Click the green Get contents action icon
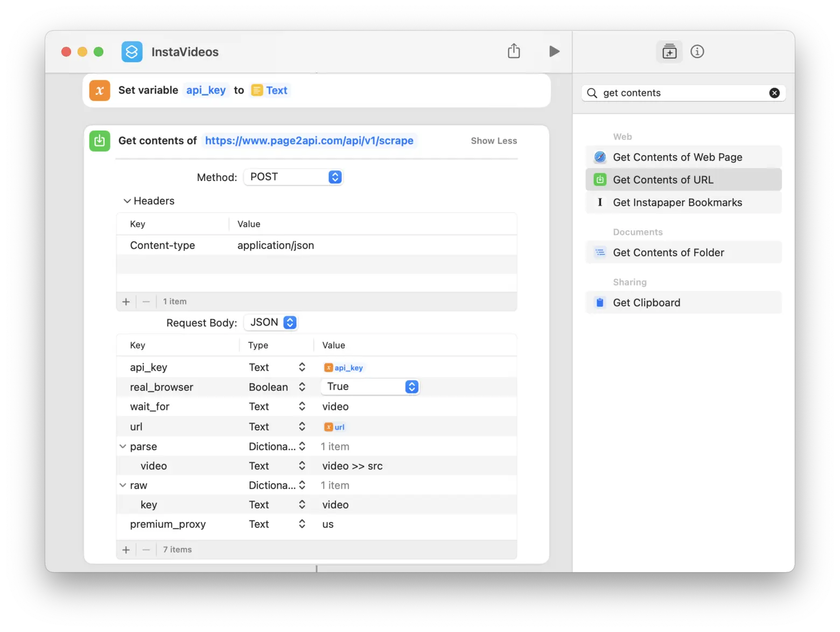 (100, 141)
